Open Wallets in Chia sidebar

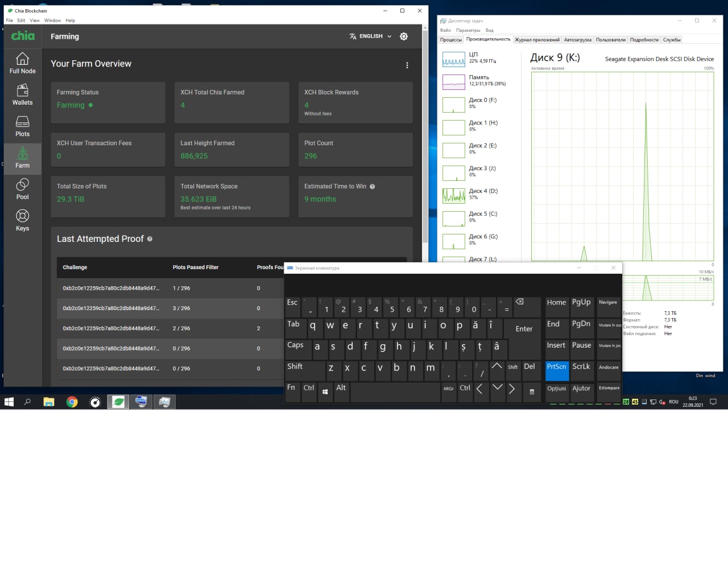pyautogui.click(x=22, y=94)
